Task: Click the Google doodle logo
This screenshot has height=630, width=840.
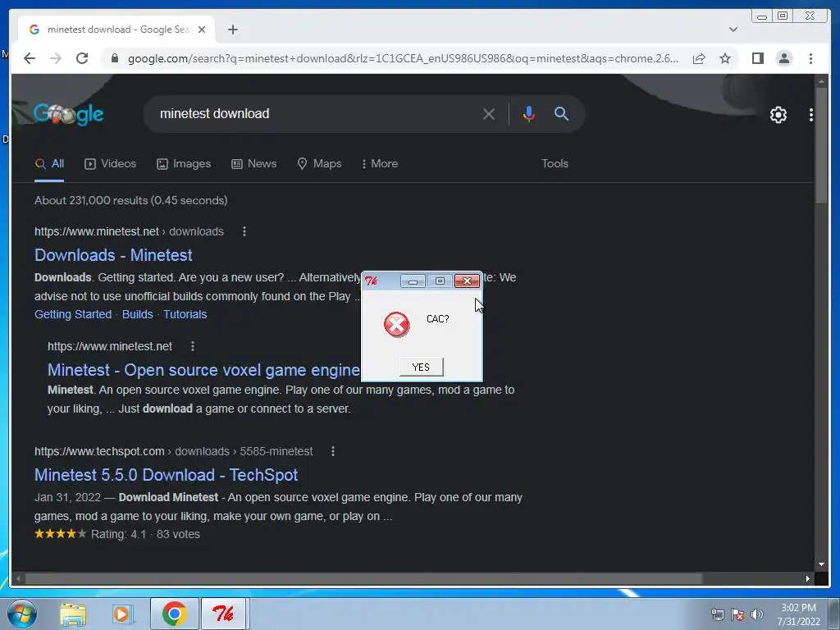Action: click(x=68, y=113)
